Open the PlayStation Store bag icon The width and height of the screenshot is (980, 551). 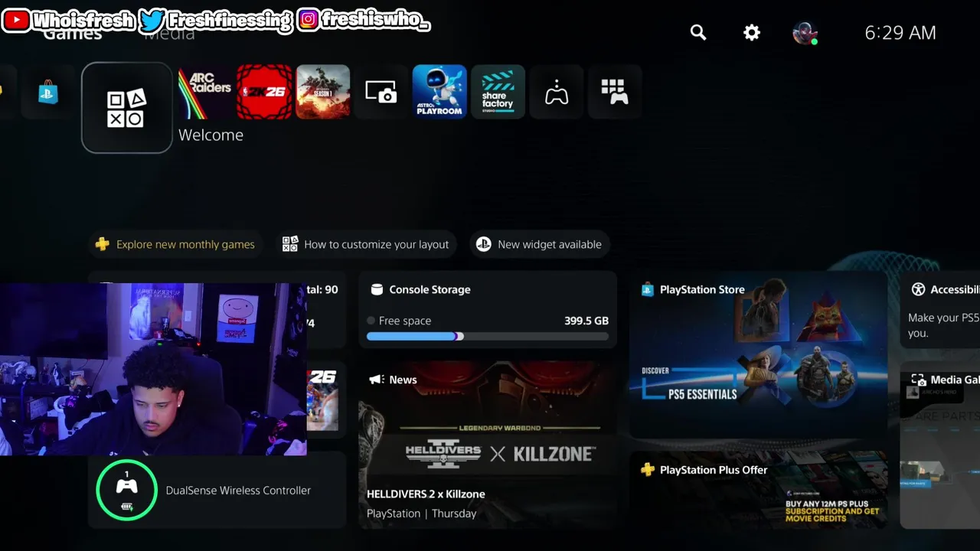click(47, 93)
